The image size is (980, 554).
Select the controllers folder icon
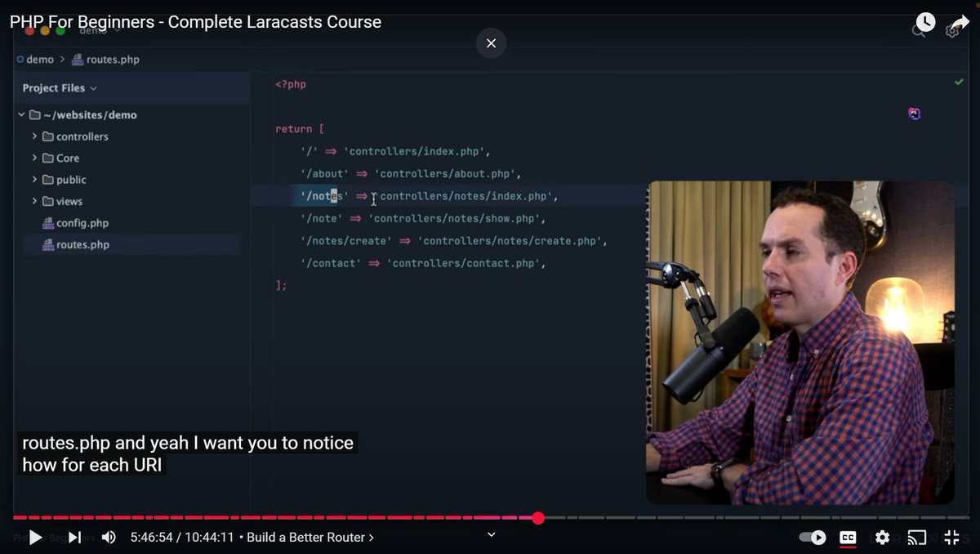48,136
